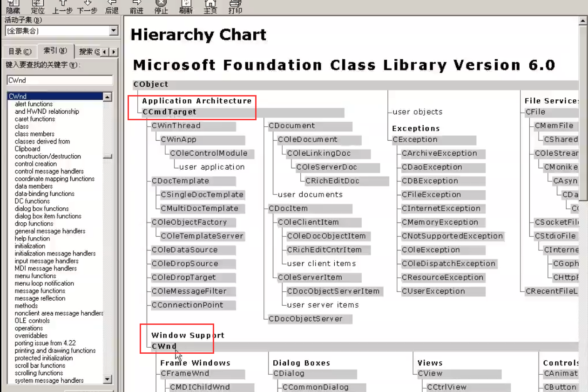Select 'general message handlers' index entry

point(50,231)
